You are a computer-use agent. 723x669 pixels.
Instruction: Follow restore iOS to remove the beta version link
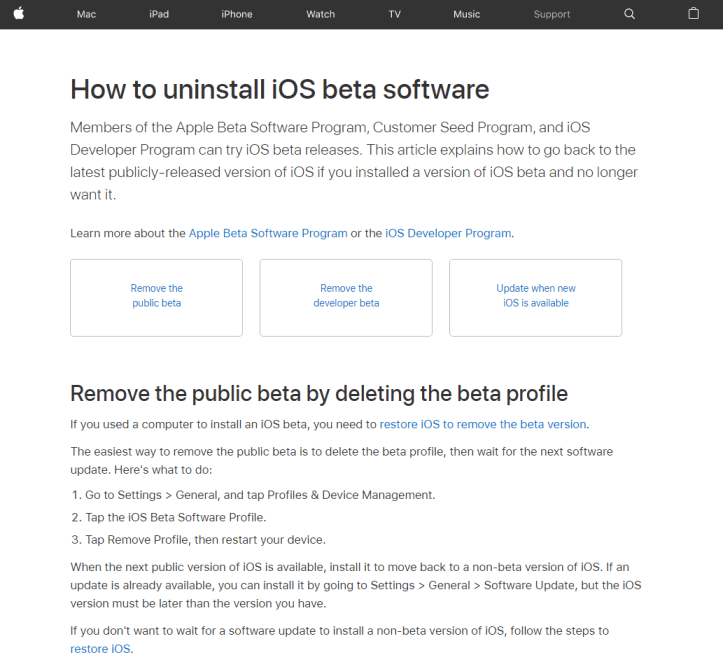click(483, 424)
